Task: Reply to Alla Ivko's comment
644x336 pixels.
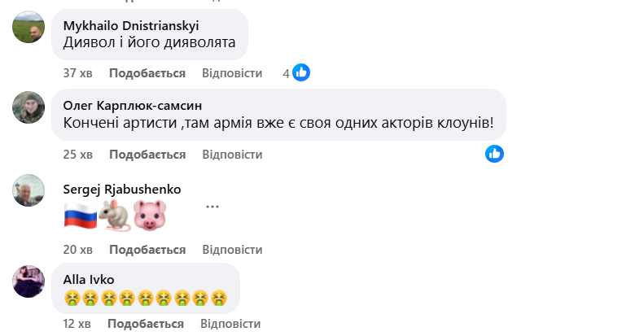Action: coord(232,325)
